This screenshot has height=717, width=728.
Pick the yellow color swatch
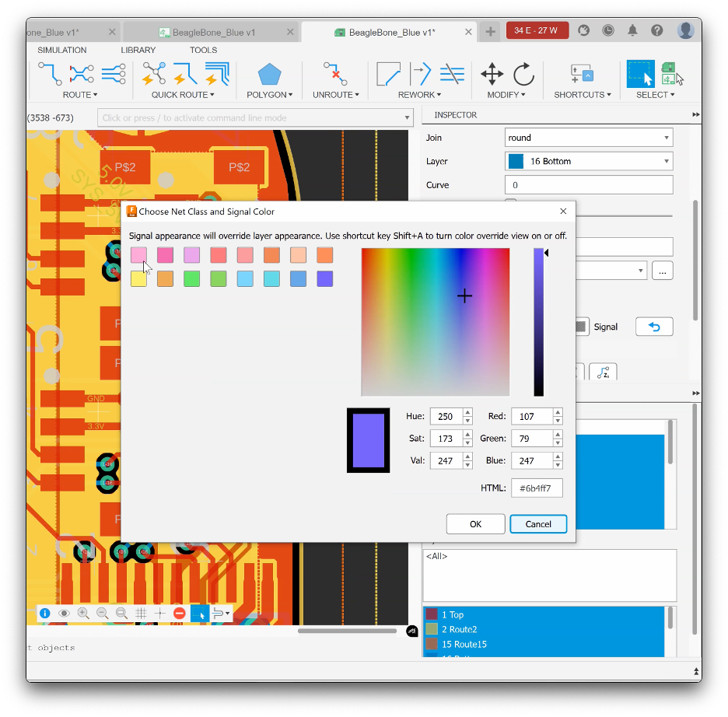[x=138, y=279]
